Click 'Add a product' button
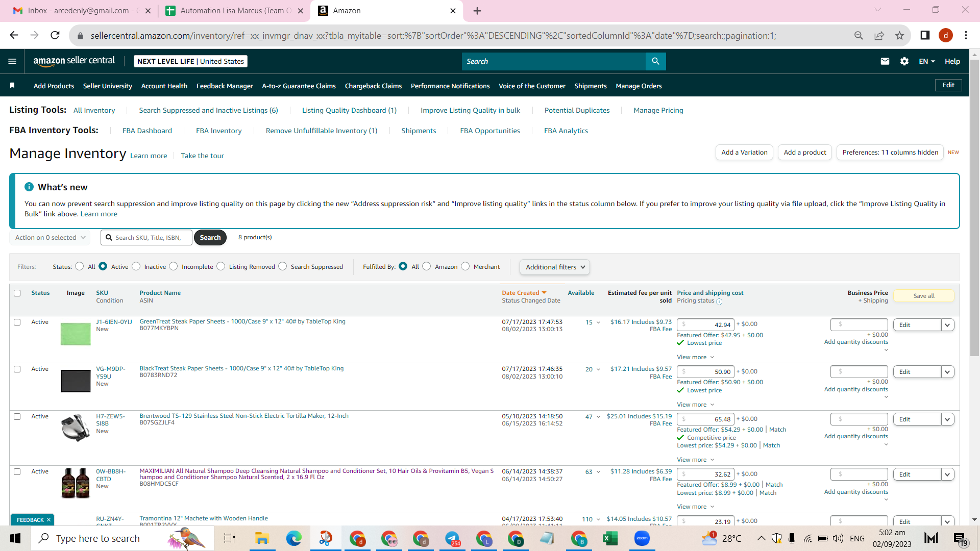Image resolution: width=980 pixels, height=551 pixels. (805, 153)
